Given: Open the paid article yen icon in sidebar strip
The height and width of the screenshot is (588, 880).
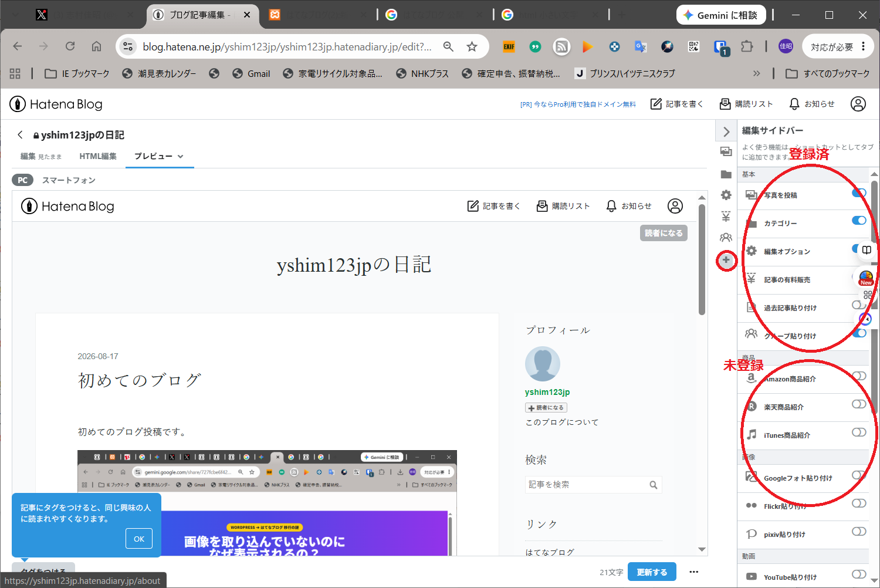Looking at the screenshot, I should click(726, 217).
